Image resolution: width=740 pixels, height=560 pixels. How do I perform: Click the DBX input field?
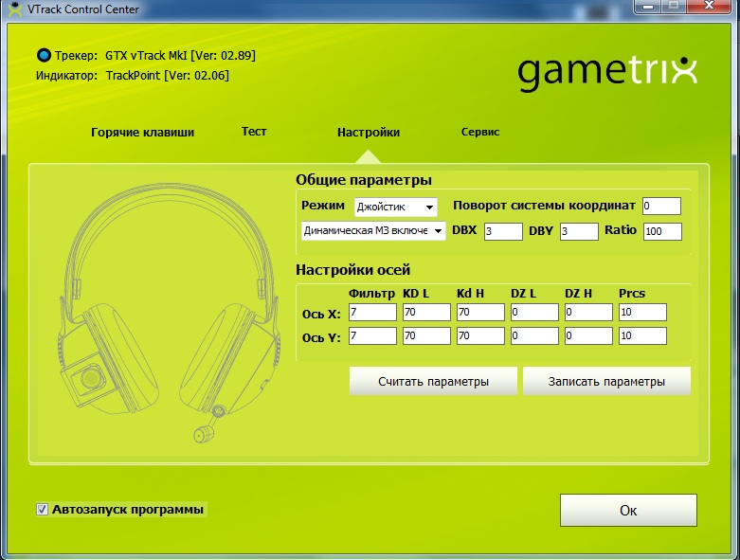[x=503, y=231]
